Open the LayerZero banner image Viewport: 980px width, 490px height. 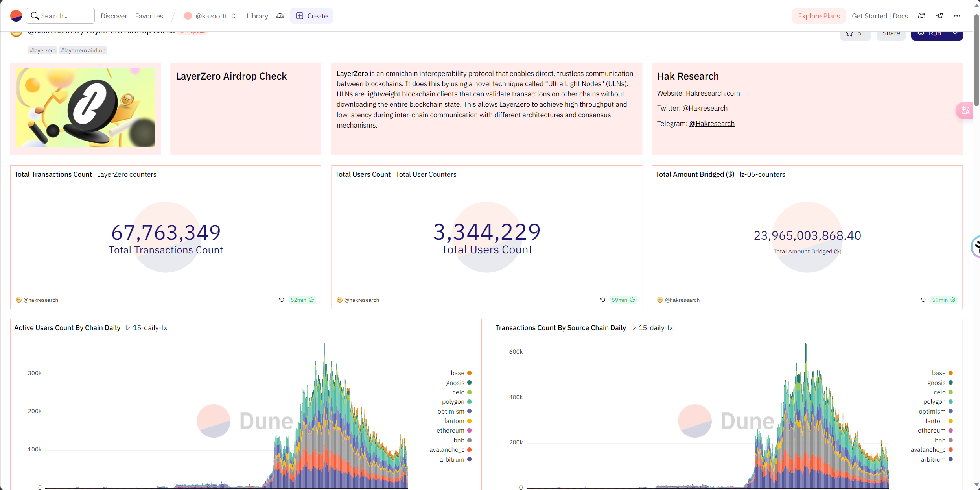pos(85,108)
